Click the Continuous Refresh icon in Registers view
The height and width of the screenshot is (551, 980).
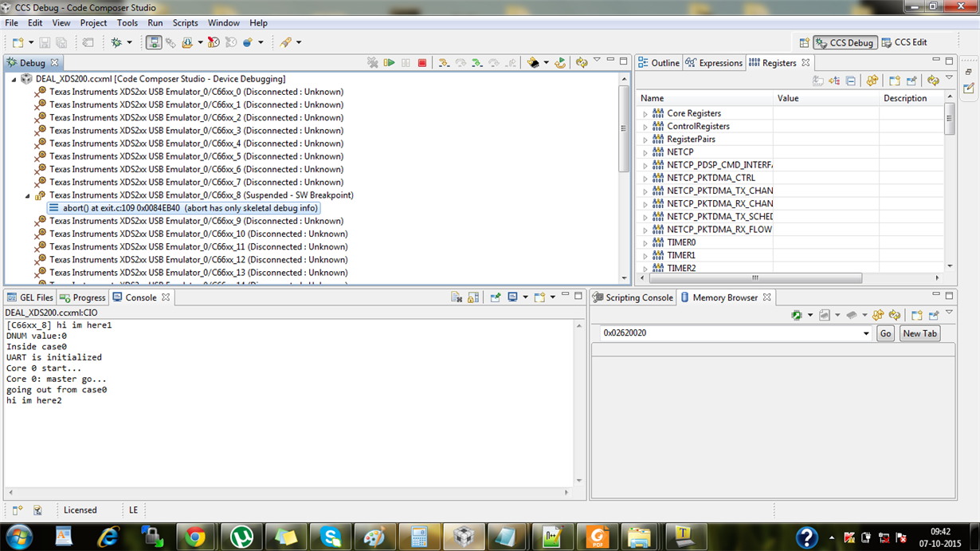click(872, 81)
